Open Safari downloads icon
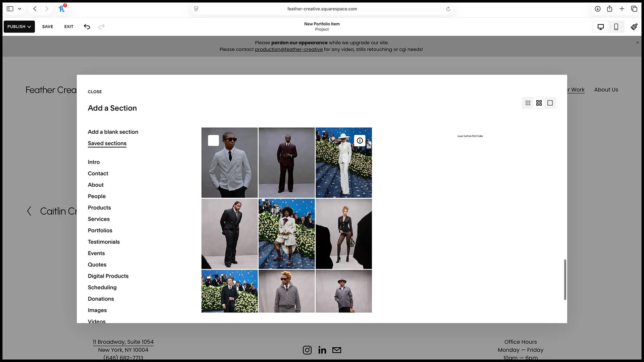 pyautogui.click(x=597, y=9)
